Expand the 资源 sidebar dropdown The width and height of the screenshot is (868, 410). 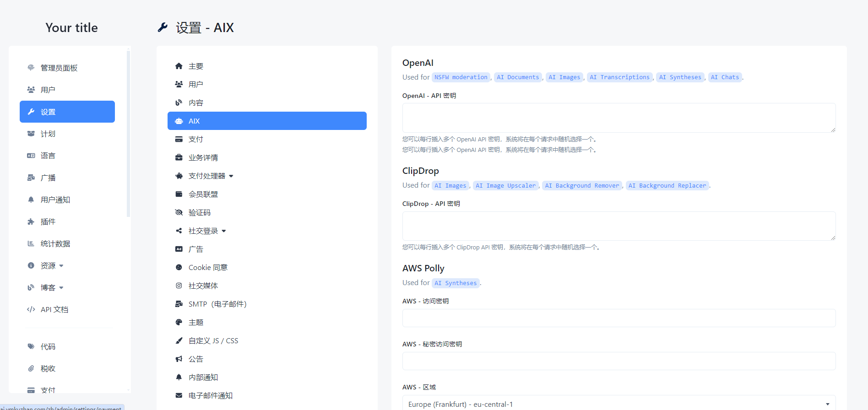(61, 266)
